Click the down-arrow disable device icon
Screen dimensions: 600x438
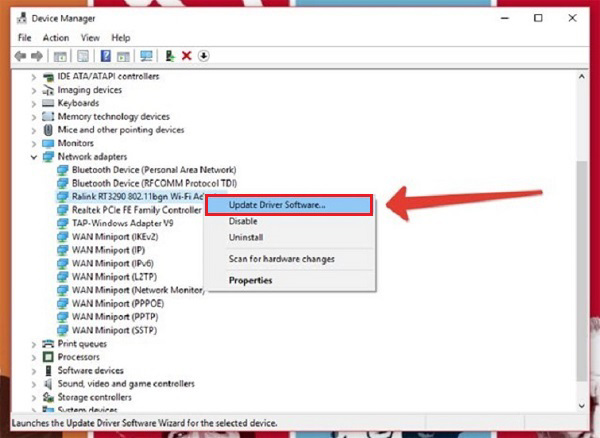click(x=204, y=56)
